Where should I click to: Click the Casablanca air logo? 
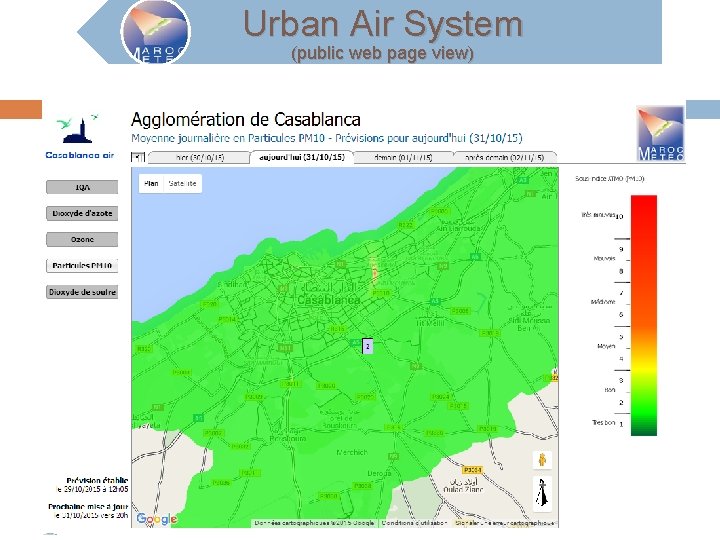[79, 136]
